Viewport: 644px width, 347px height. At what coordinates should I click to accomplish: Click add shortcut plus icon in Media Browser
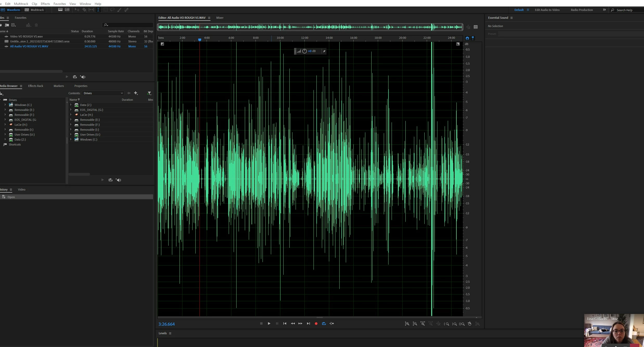point(136,93)
